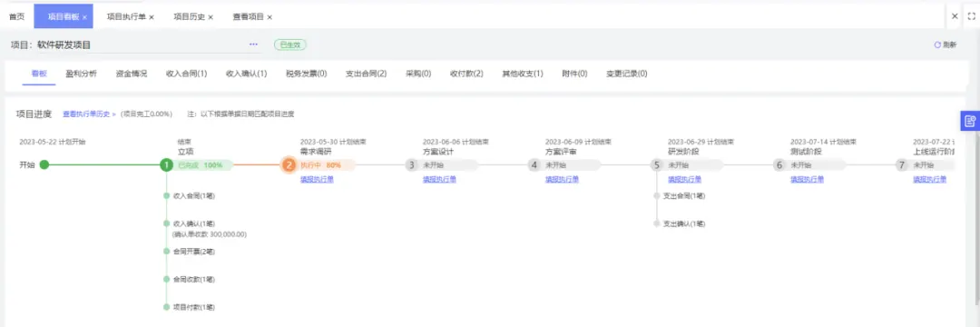Open 合同开票(2笔) entry
The width and height of the screenshot is (980, 327).
click(194, 252)
